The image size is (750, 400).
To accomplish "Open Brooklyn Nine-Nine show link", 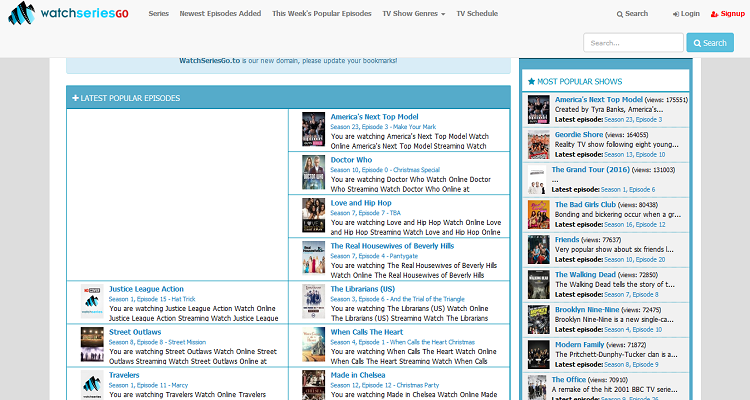I will pos(587,309).
